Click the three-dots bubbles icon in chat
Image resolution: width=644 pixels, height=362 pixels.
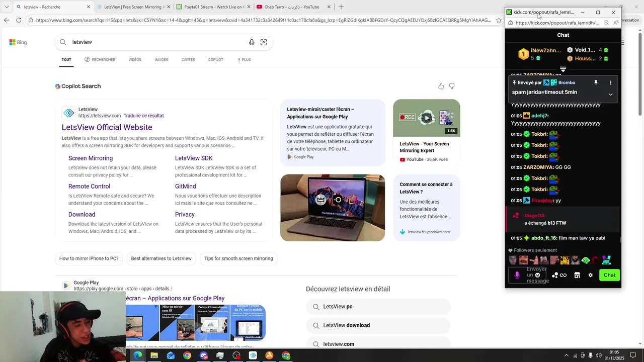[555, 275]
